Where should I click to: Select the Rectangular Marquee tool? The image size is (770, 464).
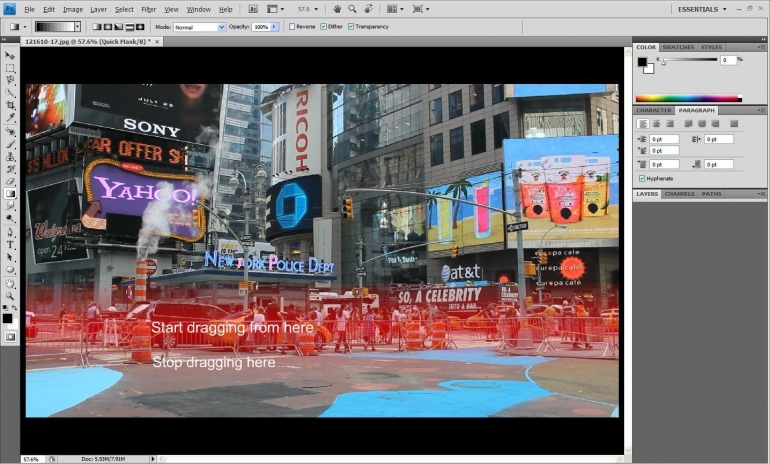(x=10, y=68)
